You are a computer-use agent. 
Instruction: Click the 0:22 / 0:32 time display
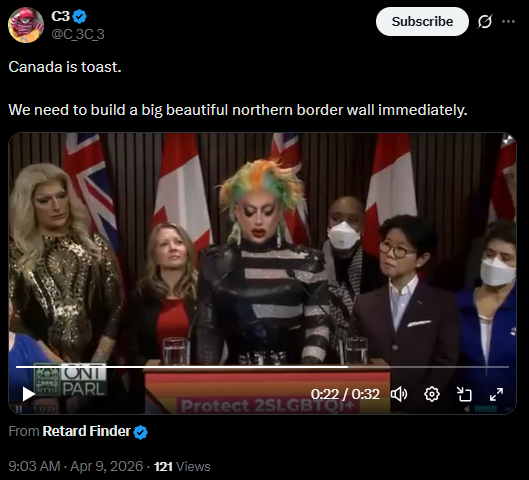click(x=345, y=394)
